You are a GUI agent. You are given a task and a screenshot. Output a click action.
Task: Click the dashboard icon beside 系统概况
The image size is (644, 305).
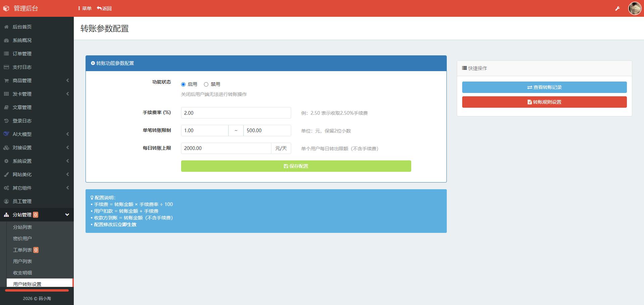(x=6, y=40)
